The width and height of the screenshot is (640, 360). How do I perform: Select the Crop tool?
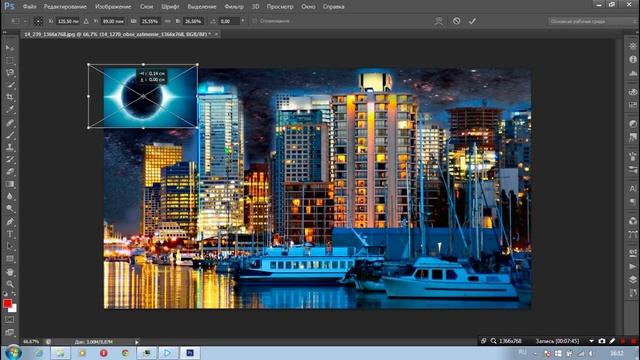click(10, 97)
